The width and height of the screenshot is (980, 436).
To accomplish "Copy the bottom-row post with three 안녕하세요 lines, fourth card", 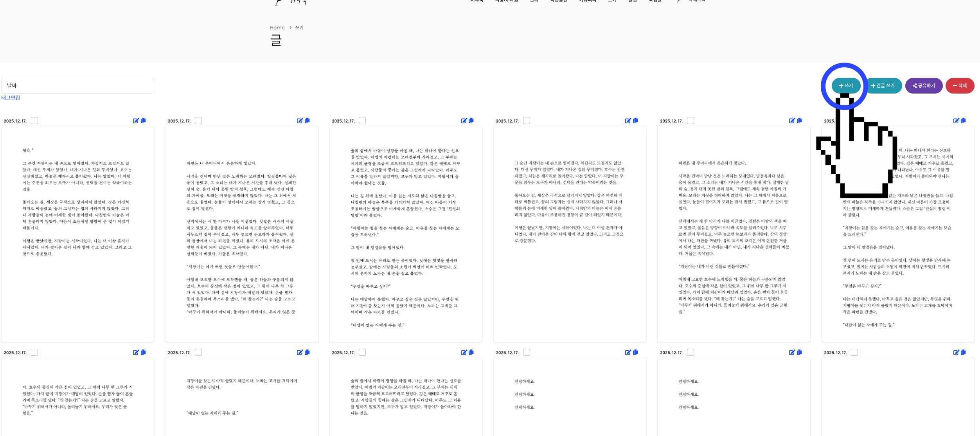I will 635,352.
